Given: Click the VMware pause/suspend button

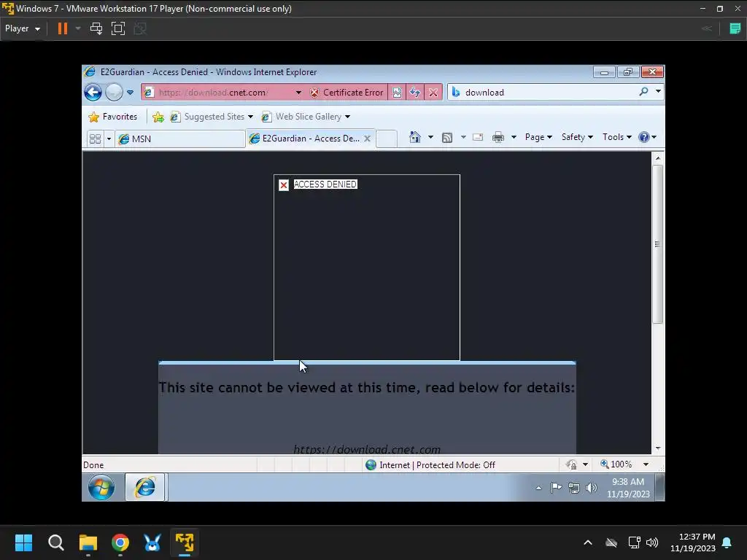Looking at the screenshot, I should pyautogui.click(x=63, y=28).
